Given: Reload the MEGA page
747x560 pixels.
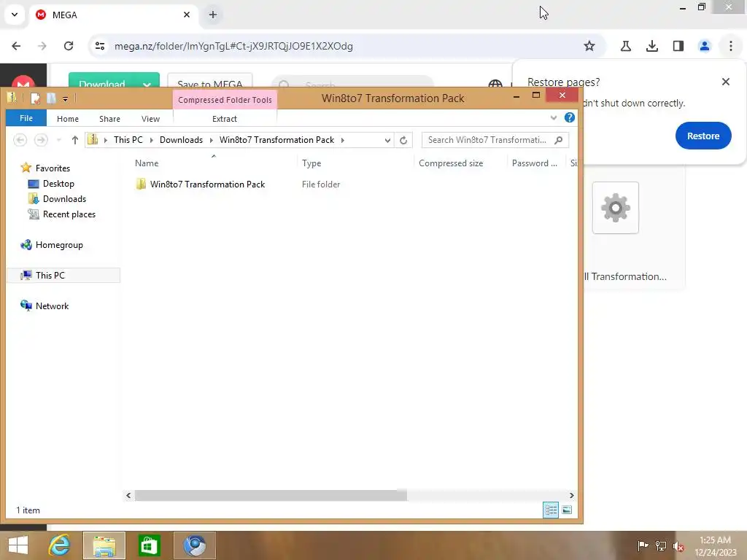Looking at the screenshot, I should tap(69, 46).
